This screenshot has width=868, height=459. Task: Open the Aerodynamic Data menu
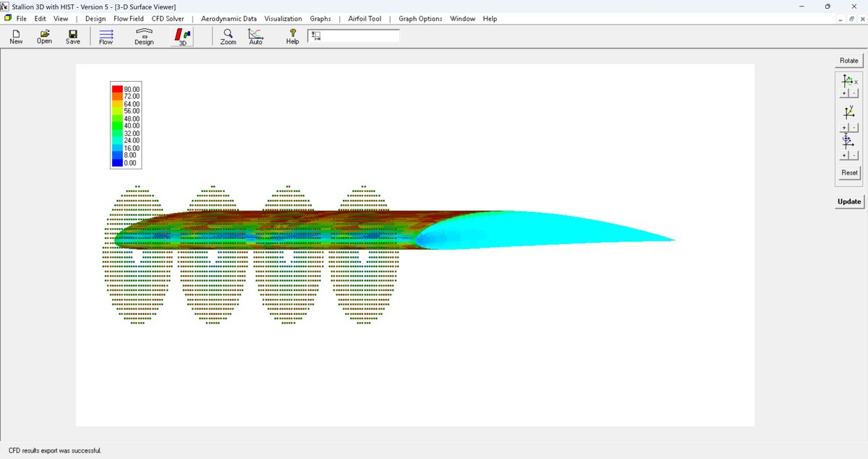click(229, 19)
